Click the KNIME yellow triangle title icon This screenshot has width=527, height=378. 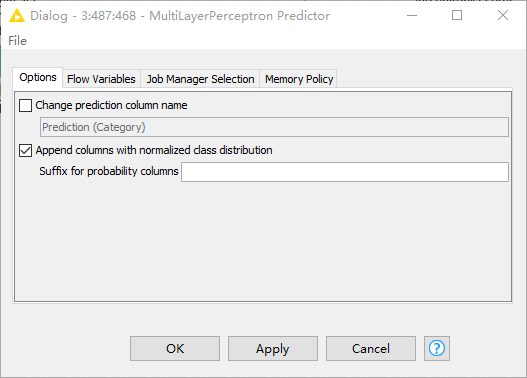coord(17,16)
